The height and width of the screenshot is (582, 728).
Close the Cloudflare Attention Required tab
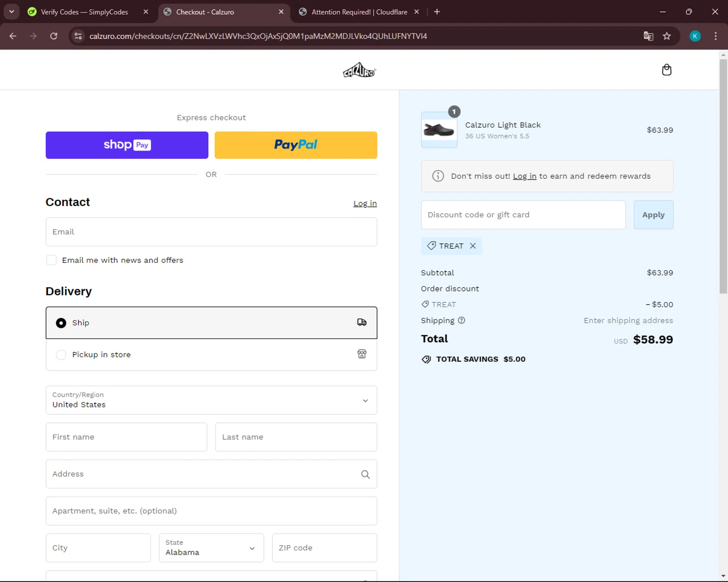tap(416, 12)
